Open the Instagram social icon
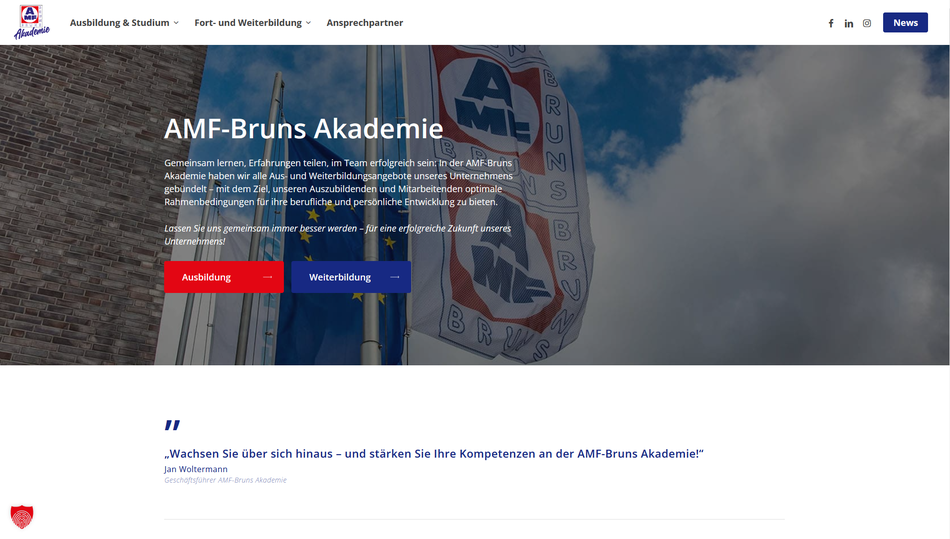Screen dimensions: 950x539 tap(867, 23)
